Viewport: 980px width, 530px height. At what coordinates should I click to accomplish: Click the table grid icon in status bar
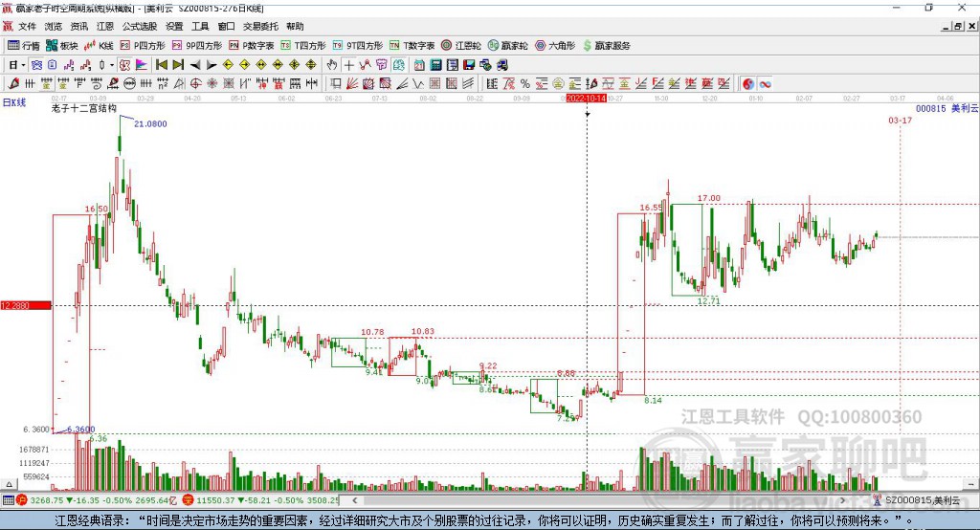pyautogui.click(x=8, y=500)
